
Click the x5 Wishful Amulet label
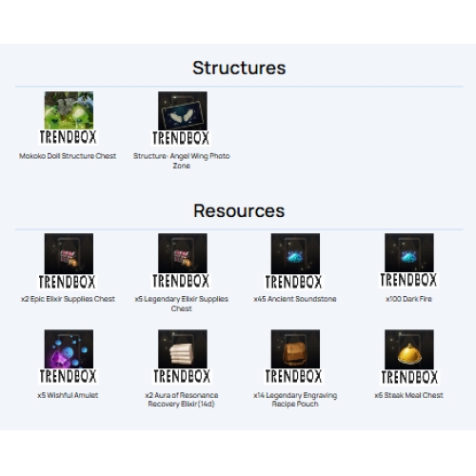point(68,395)
